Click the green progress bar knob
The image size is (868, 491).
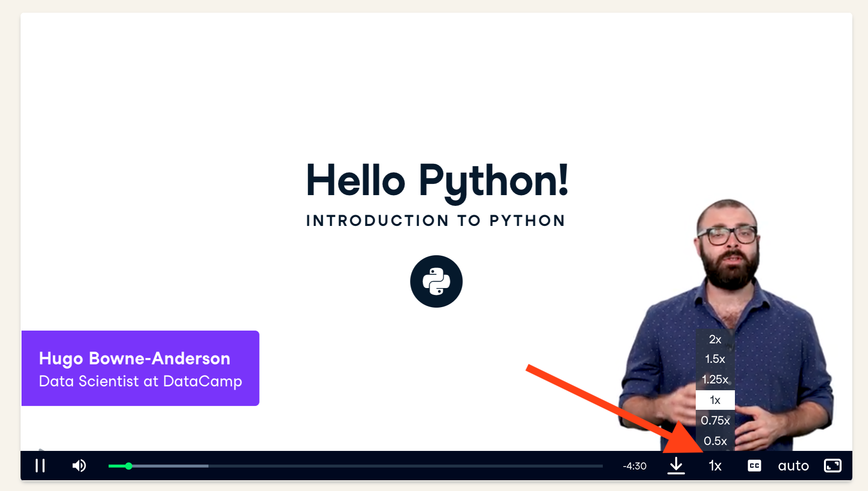point(129,466)
